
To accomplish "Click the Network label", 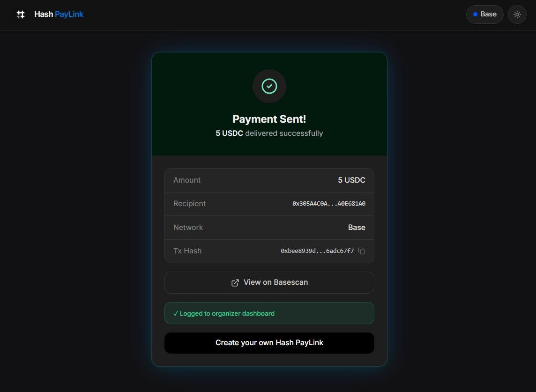I will 188,227.
